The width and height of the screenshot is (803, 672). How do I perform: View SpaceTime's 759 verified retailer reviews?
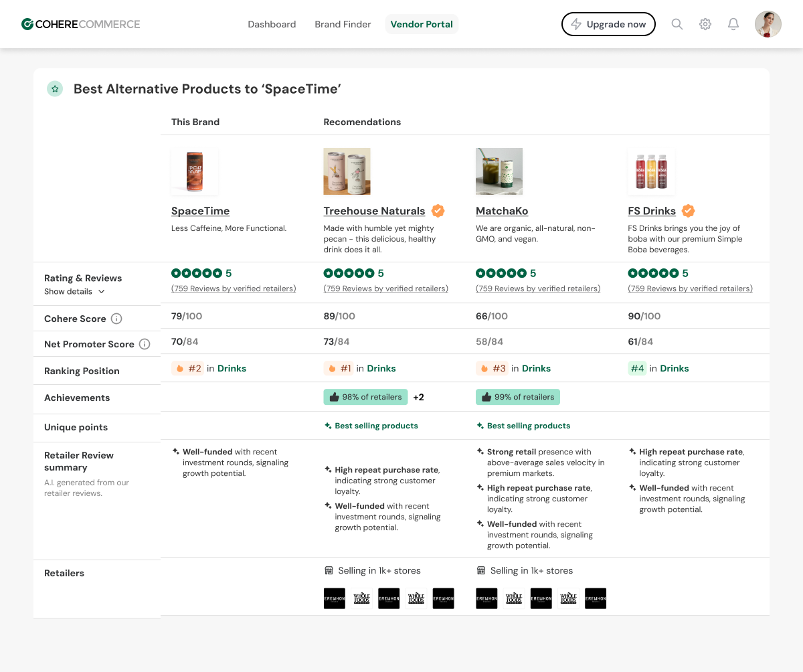pos(234,288)
